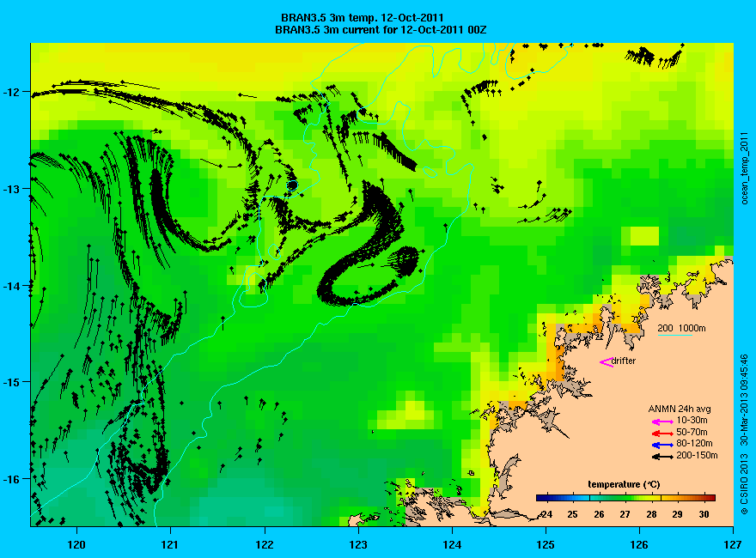
Task: Click the 125 longitude axis label
Action: (546, 545)
